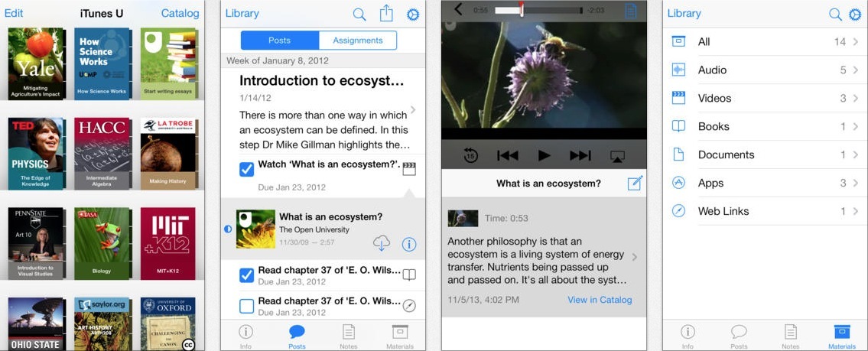Open the La Trobe 'Making History' course
868x351 pixels.
168,154
